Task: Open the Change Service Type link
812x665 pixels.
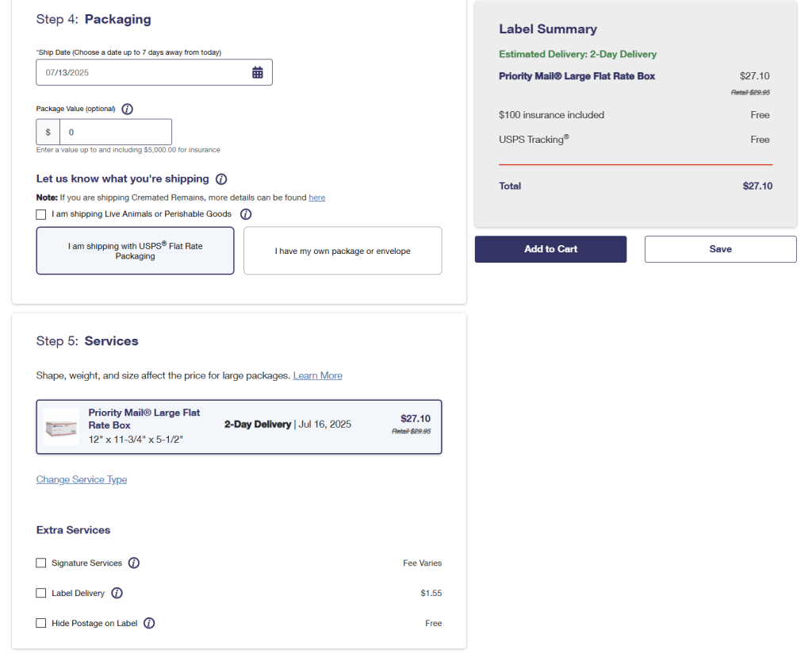Action: 82,479
